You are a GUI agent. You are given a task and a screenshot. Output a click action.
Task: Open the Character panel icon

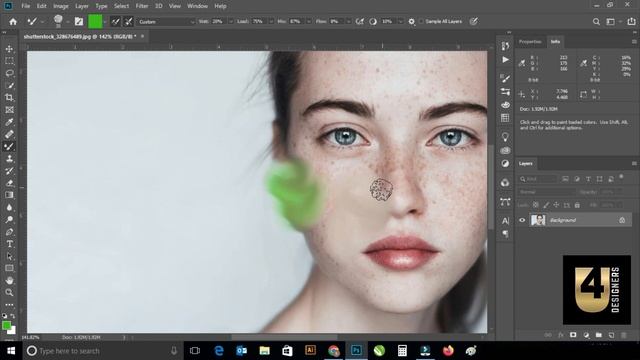(505, 221)
